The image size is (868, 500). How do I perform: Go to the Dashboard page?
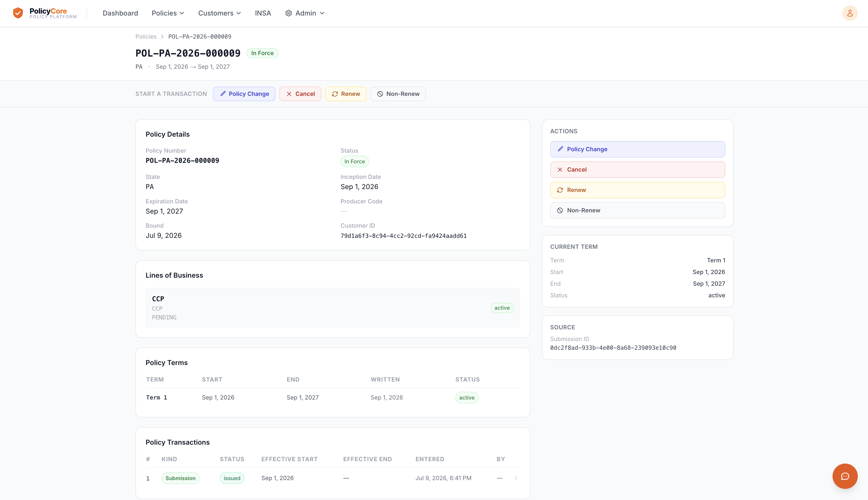click(120, 13)
